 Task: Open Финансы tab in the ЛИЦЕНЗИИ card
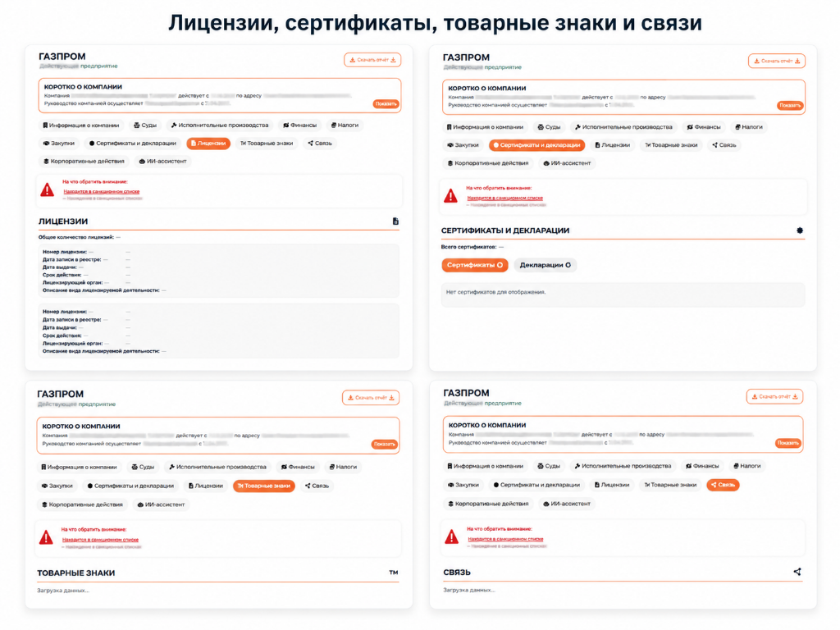pyautogui.click(x=300, y=126)
